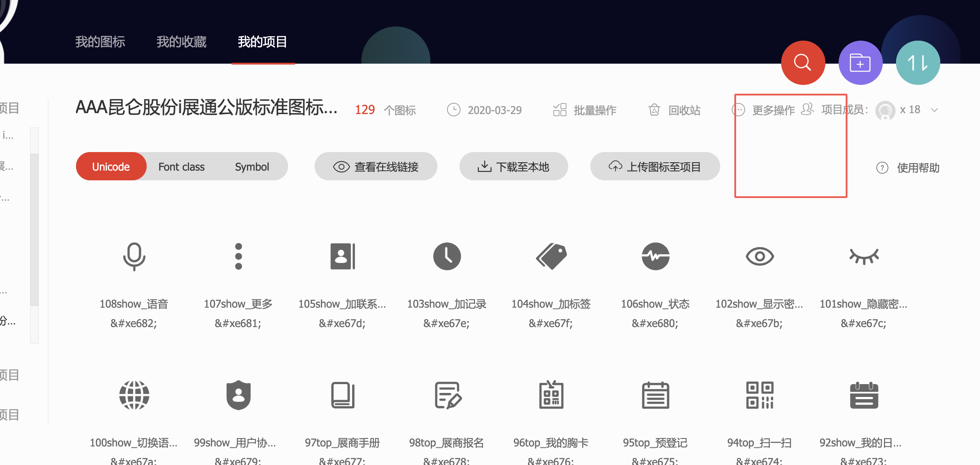Open the 我的图标 tab

pyautogui.click(x=100, y=42)
